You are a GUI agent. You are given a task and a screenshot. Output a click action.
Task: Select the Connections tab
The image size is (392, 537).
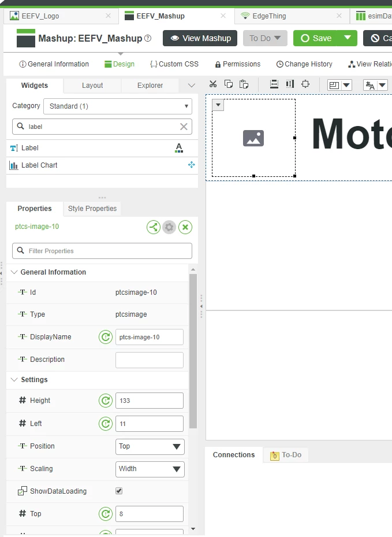234,455
